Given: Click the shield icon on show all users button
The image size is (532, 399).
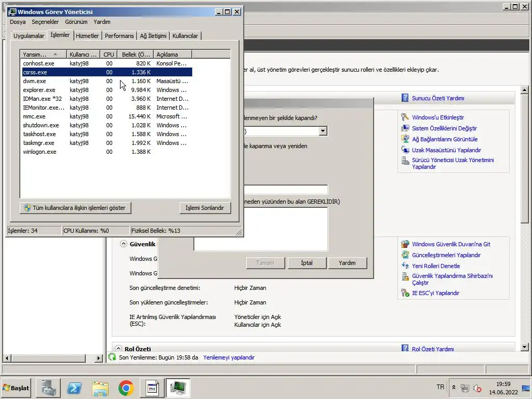Looking at the screenshot, I should point(28,208).
